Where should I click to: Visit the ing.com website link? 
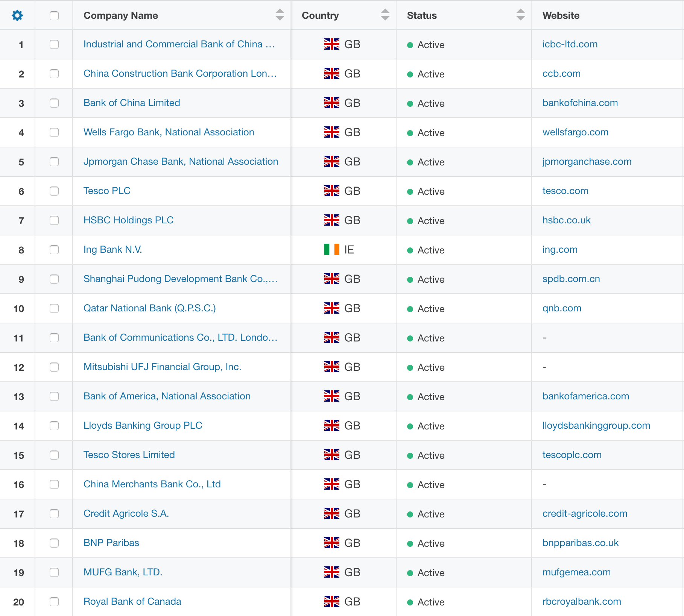560,250
